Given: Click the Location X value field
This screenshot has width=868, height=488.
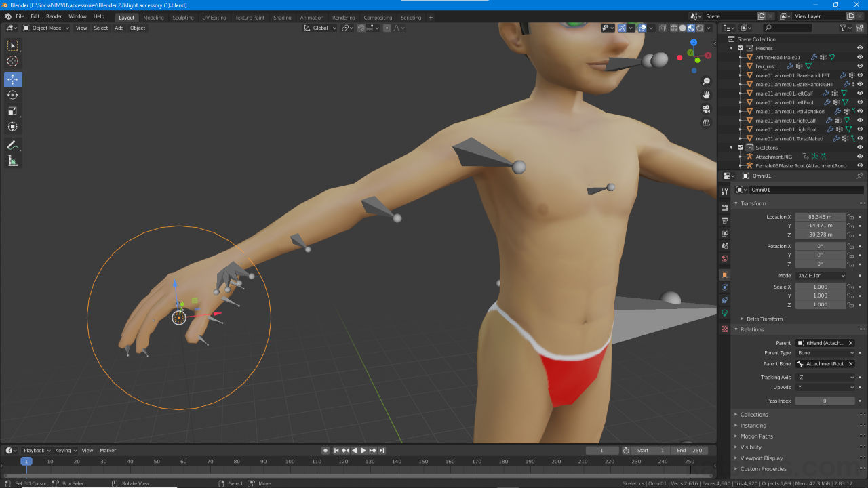Looking at the screenshot, I should pos(820,217).
